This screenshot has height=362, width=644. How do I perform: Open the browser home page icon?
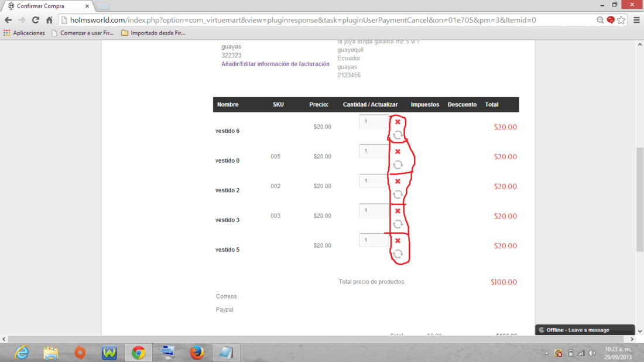click(49, 20)
